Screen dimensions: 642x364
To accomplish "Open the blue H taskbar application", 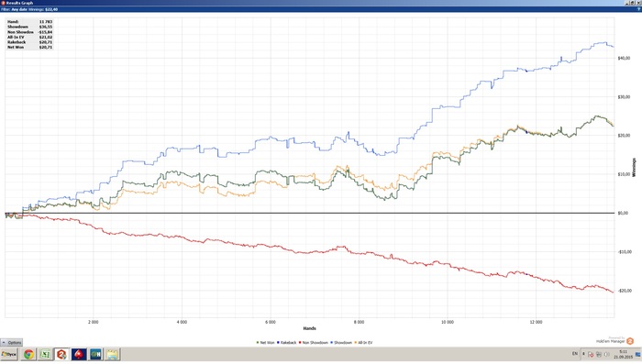I will [95, 354].
